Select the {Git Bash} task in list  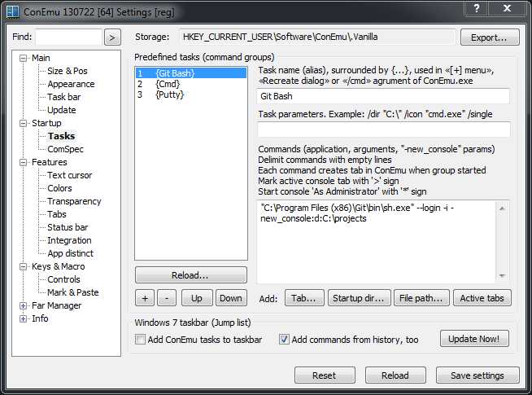click(191, 73)
